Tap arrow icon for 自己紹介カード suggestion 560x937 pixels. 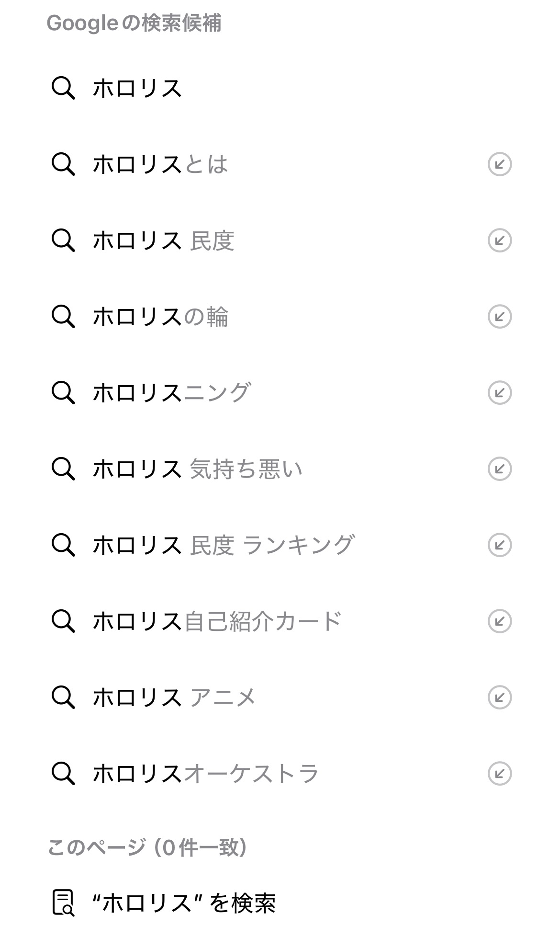(499, 621)
